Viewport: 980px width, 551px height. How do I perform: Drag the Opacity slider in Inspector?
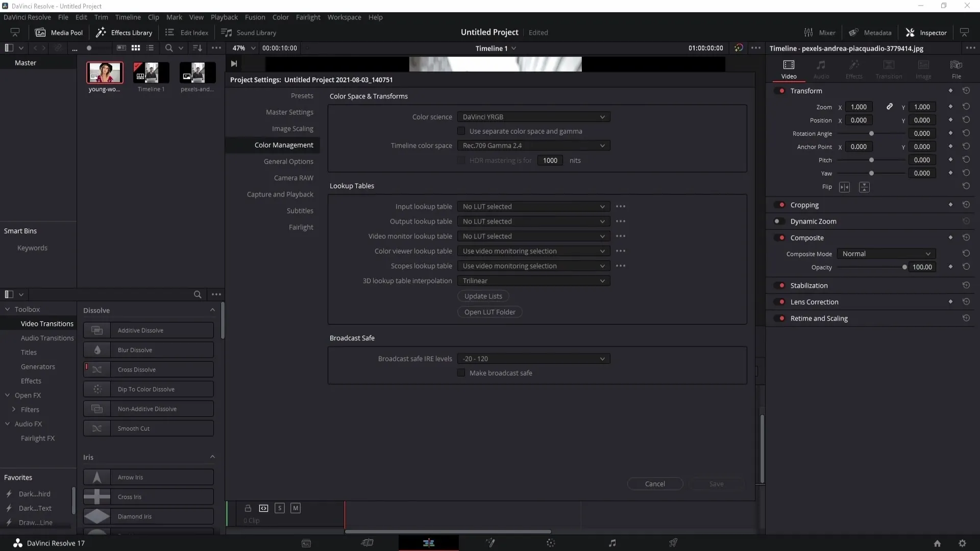pyautogui.click(x=904, y=267)
